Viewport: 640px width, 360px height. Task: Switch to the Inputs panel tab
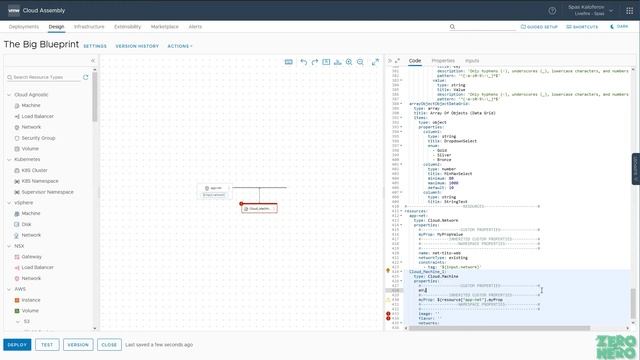point(472,60)
